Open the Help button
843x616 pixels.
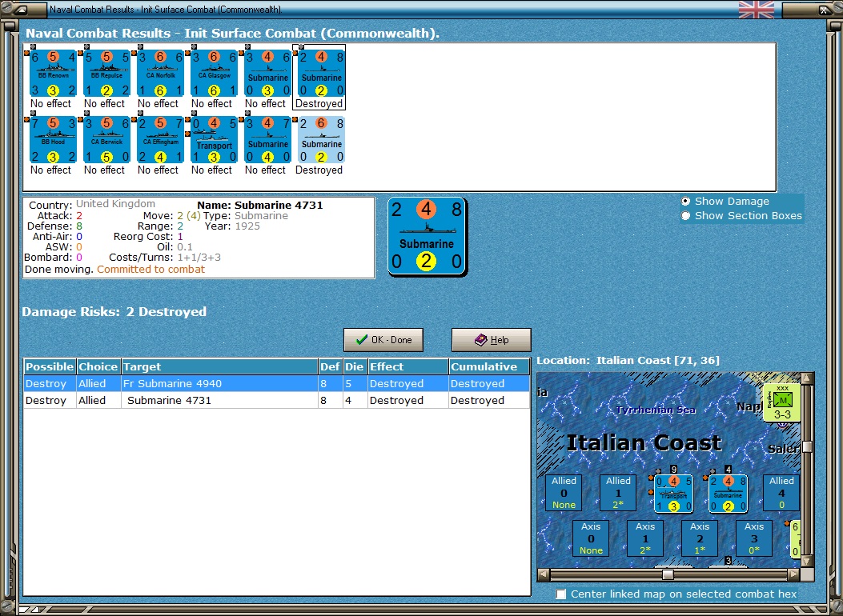click(492, 340)
